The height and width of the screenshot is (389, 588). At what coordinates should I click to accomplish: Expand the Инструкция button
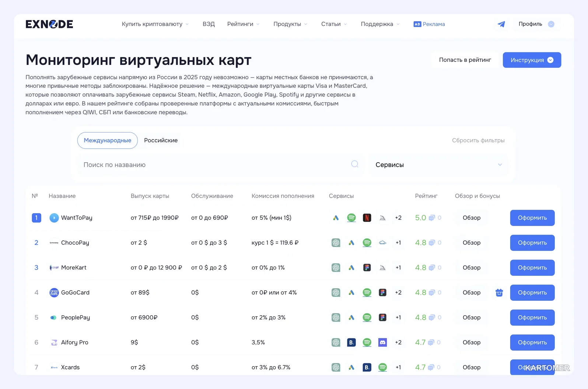tap(532, 60)
